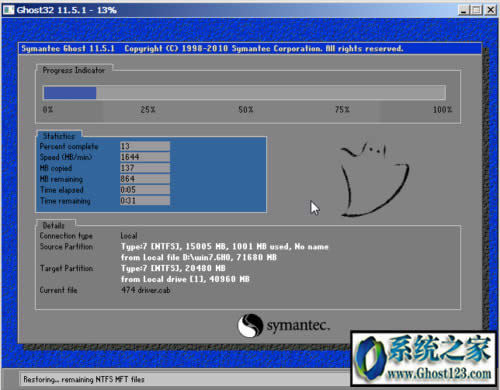The height and width of the screenshot is (390, 500).
Task: Click the blue progress bar fill
Action: (70, 93)
